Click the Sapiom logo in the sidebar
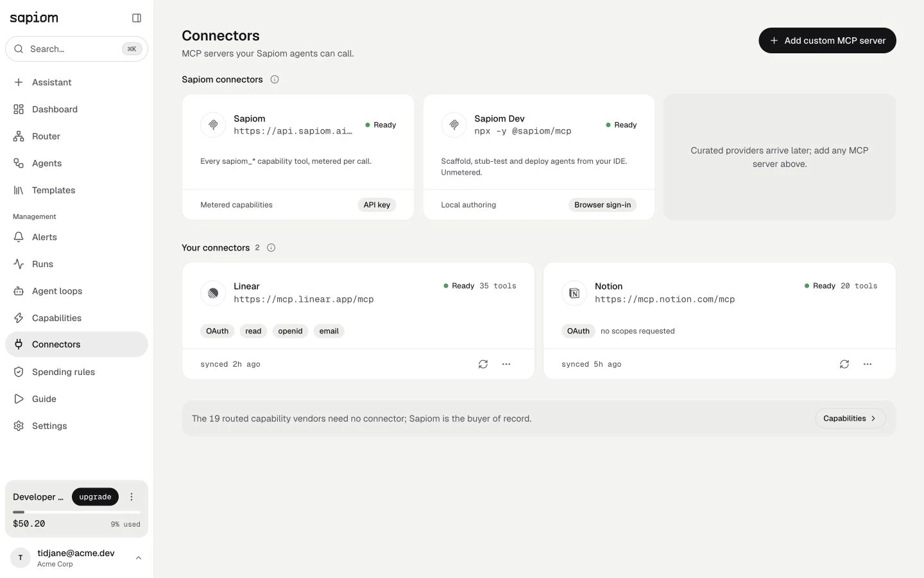This screenshot has height=578, width=924. click(34, 18)
